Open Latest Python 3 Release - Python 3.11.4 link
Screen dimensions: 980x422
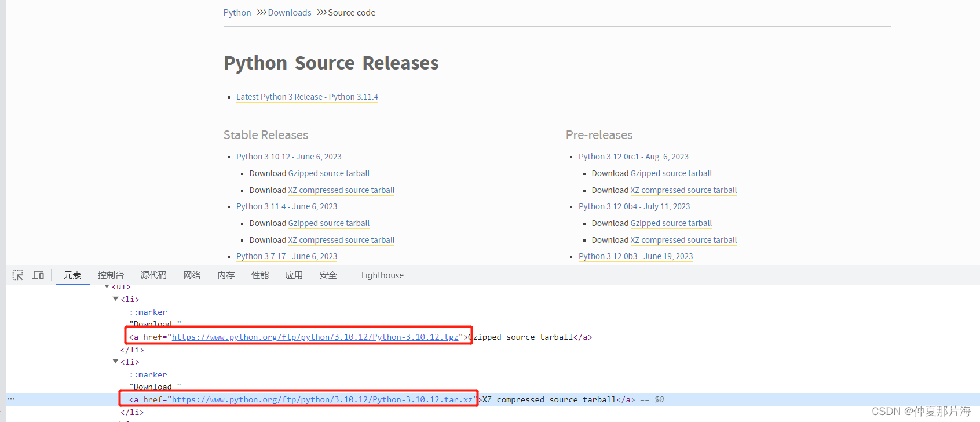pos(307,97)
